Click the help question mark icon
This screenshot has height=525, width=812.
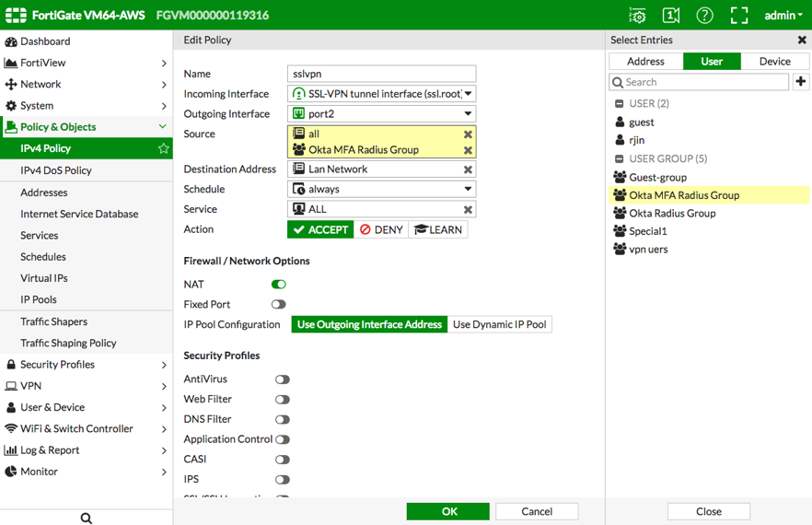click(704, 16)
